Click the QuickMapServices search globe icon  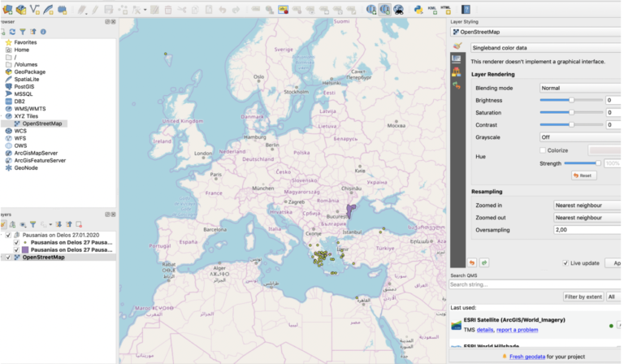tap(385, 10)
